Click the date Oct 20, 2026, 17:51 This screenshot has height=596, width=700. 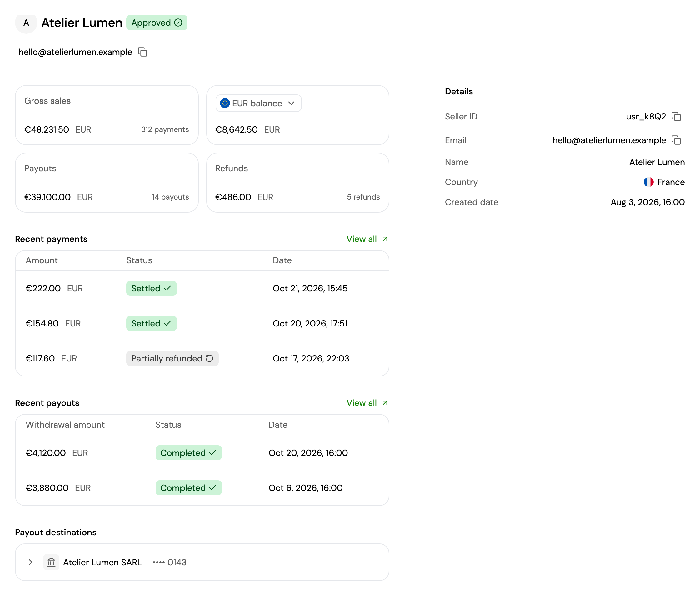(310, 323)
